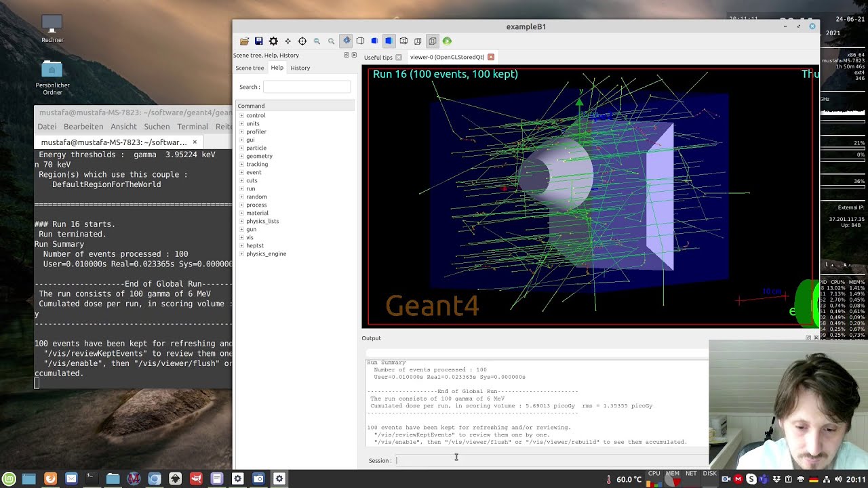This screenshot has height=488, width=868.
Task: Select the material command item
Action: (x=258, y=213)
